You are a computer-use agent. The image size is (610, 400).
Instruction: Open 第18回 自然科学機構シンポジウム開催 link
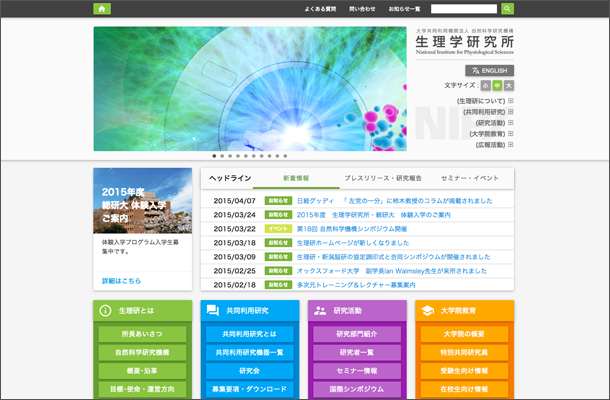click(352, 229)
